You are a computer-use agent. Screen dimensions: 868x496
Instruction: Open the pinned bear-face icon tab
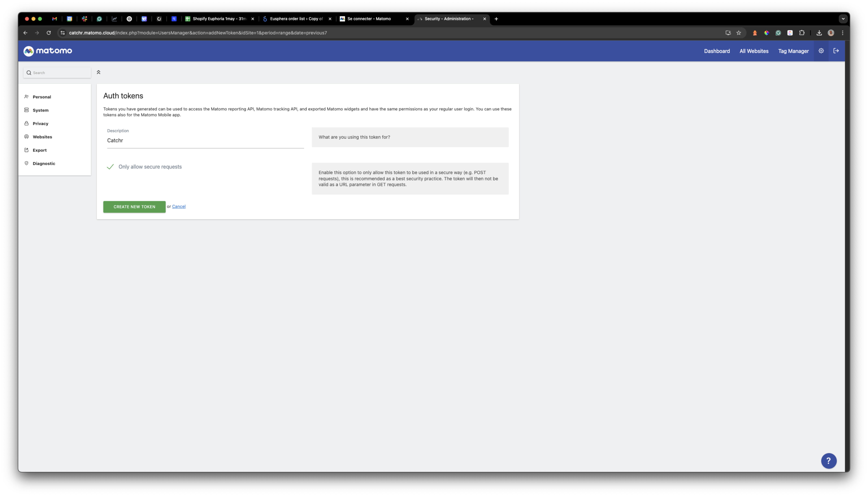point(144,19)
